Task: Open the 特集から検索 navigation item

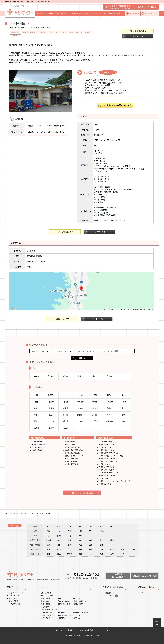Action: click(x=77, y=13)
